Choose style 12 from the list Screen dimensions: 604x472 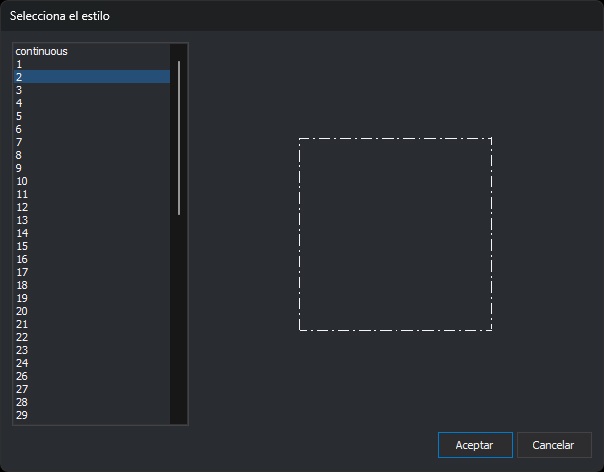click(92, 207)
